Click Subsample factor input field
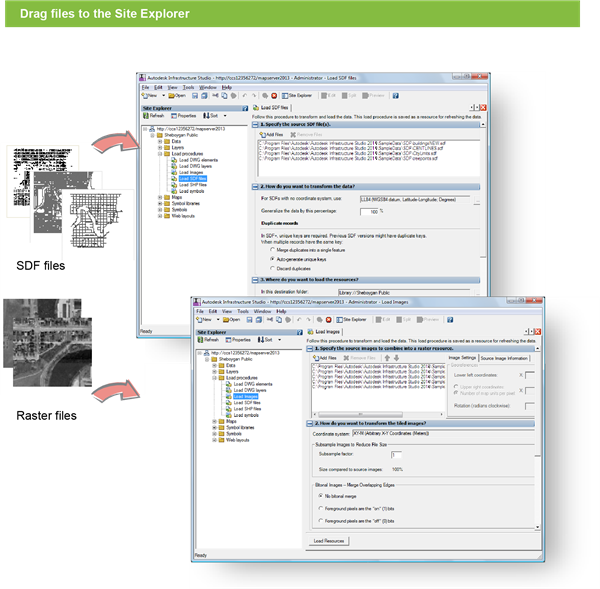600x589 pixels. pyautogui.click(x=396, y=455)
